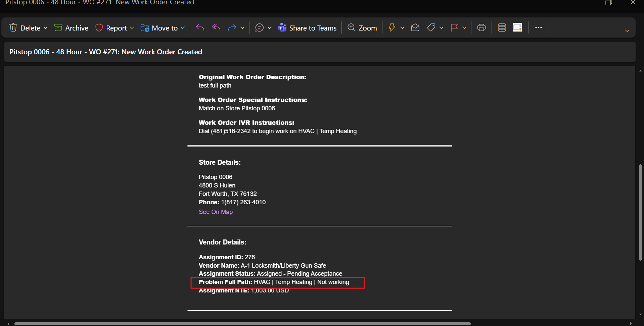Click the Delete trash icon
Screen dimensions: 644x326
pos(13,28)
